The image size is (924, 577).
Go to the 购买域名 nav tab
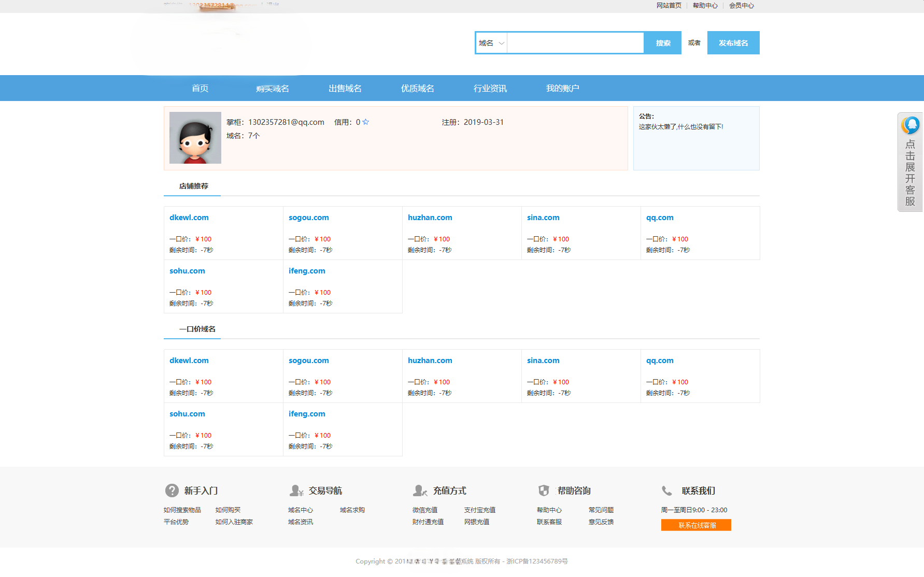pos(273,89)
